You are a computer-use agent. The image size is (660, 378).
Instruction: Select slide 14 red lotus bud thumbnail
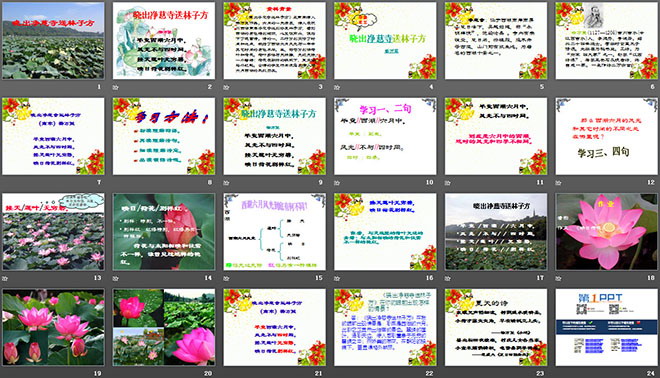point(164,232)
